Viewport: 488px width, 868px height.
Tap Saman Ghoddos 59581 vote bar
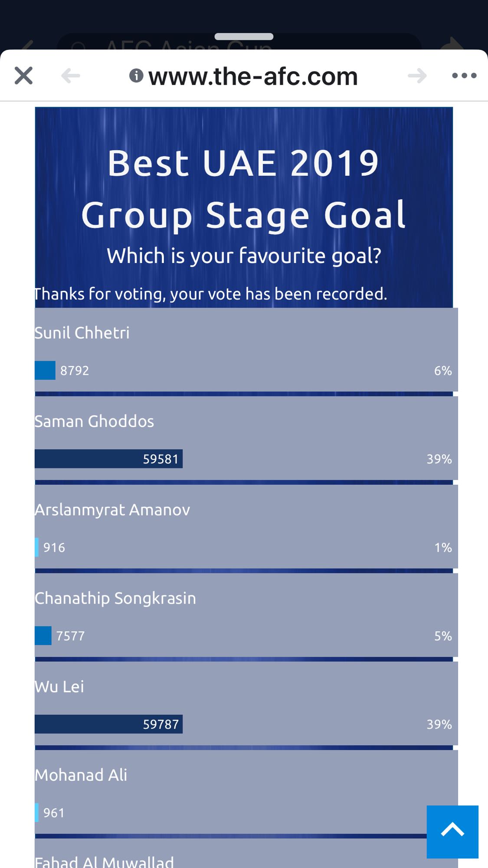coord(108,459)
